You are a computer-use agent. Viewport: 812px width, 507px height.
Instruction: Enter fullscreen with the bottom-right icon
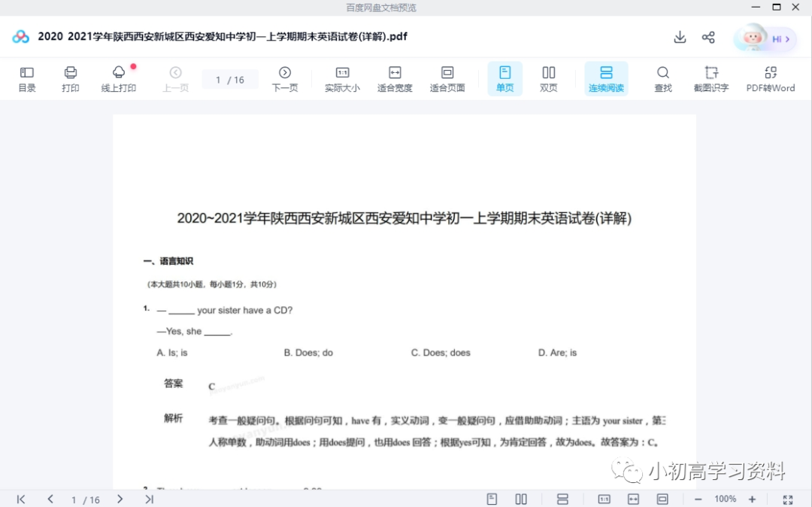(788, 499)
